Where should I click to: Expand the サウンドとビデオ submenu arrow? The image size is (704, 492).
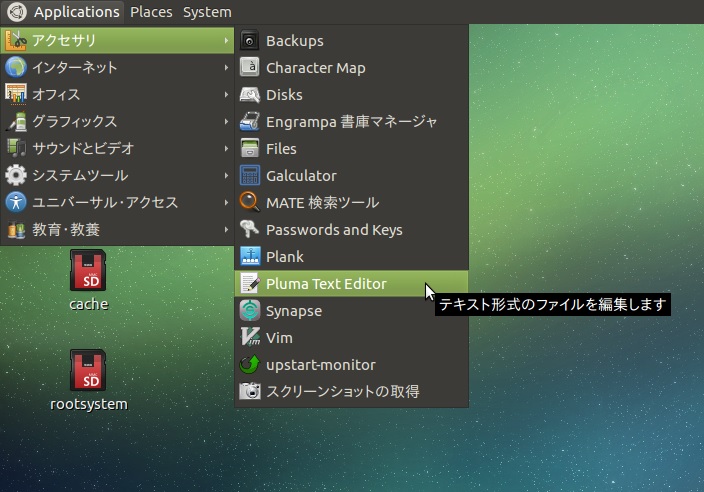pyautogui.click(x=226, y=148)
